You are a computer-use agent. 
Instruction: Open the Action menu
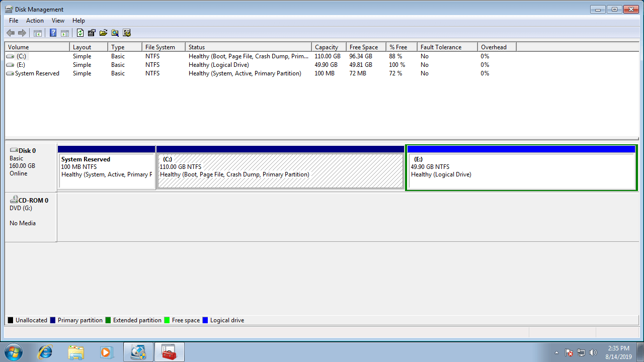(x=35, y=21)
